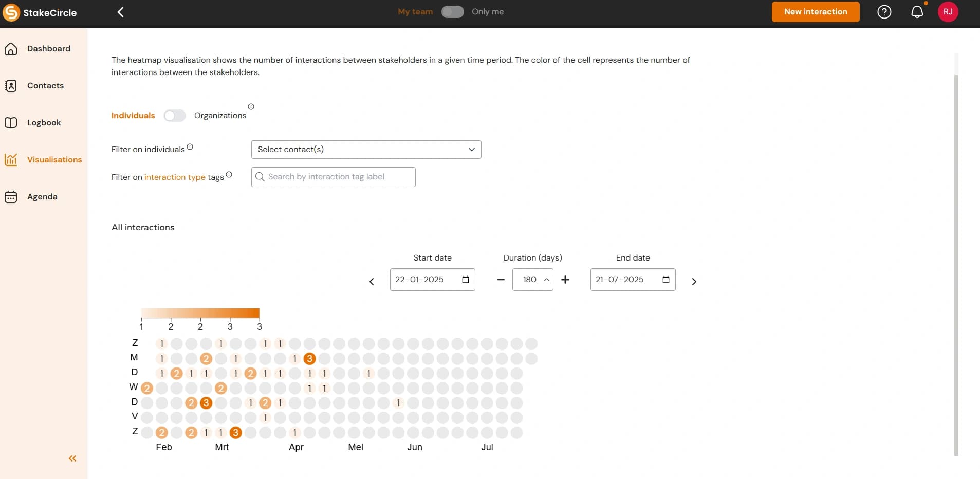Open the Contacts page
The height and width of the screenshot is (479, 980).
(x=45, y=85)
